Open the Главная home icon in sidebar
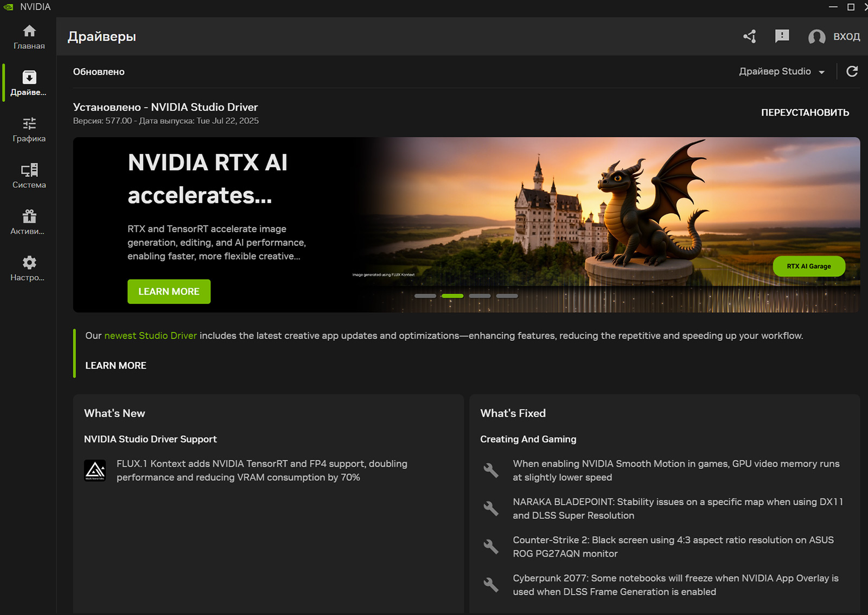Image resolution: width=868 pixels, height=615 pixels. tap(29, 31)
